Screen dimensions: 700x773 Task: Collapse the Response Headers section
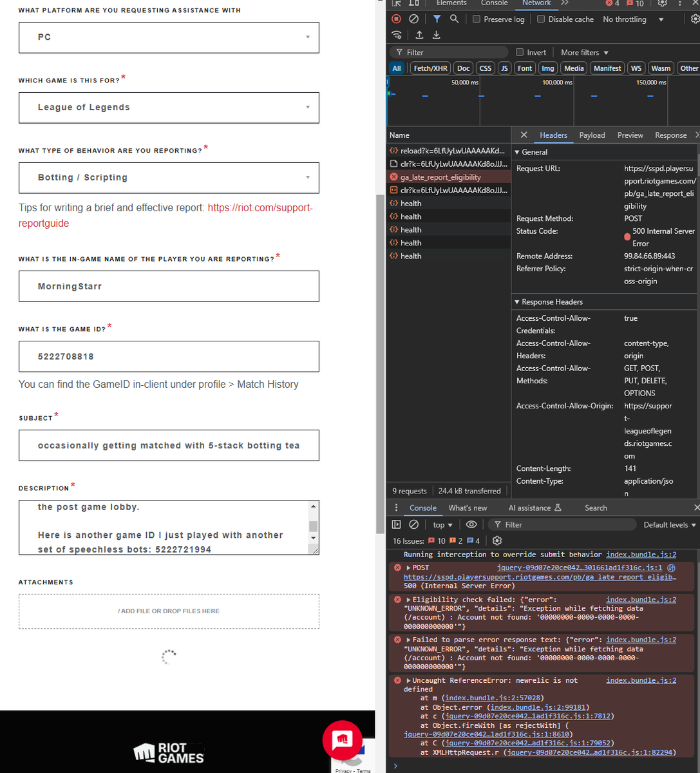(x=549, y=301)
